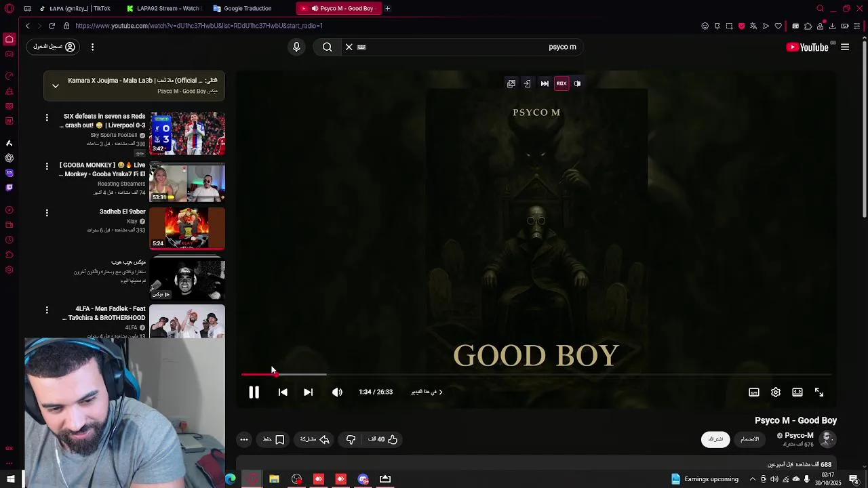Open translate page icon in address bar
Viewport: 868px width, 488px height.
pos(753,26)
